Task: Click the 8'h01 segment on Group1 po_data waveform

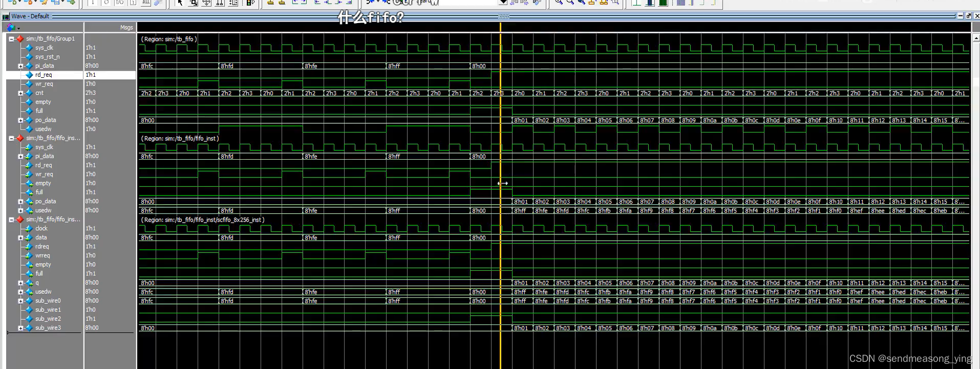Action: tap(521, 120)
